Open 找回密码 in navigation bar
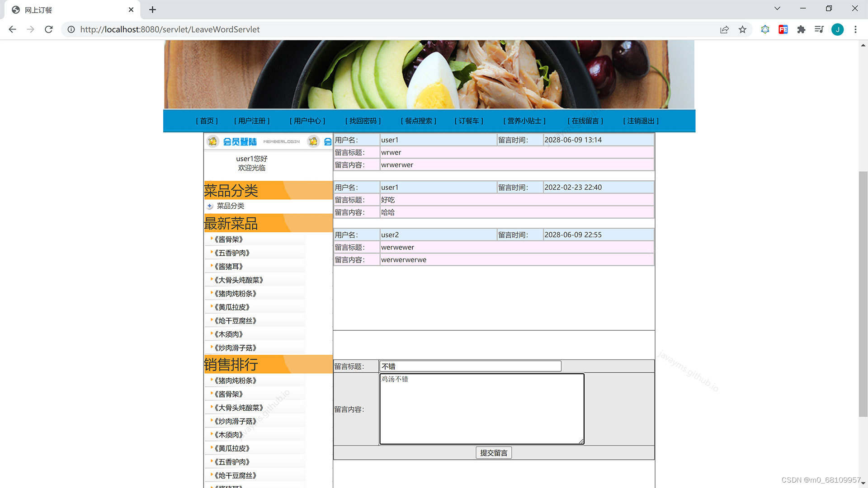The image size is (868, 488). point(363,121)
